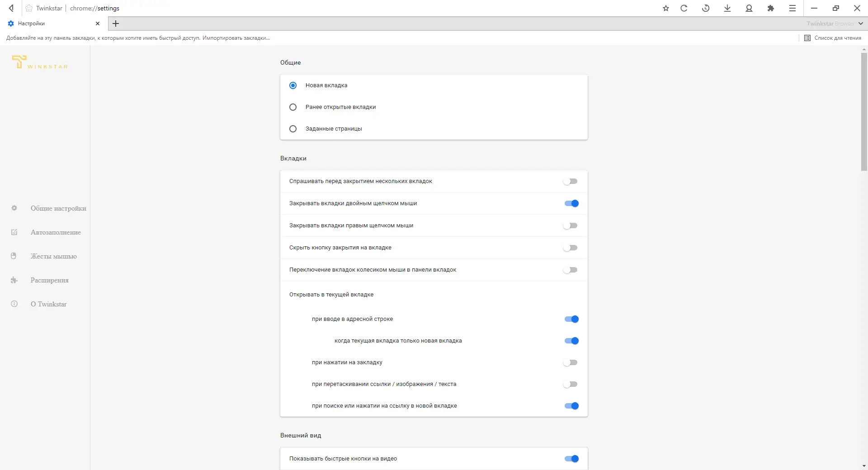Open the О Twinkstar section
The image size is (868, 470).
click(x=48, y=304)
